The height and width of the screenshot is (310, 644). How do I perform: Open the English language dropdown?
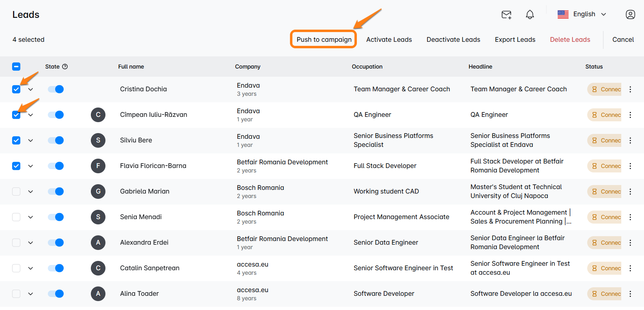pos(582,14)
